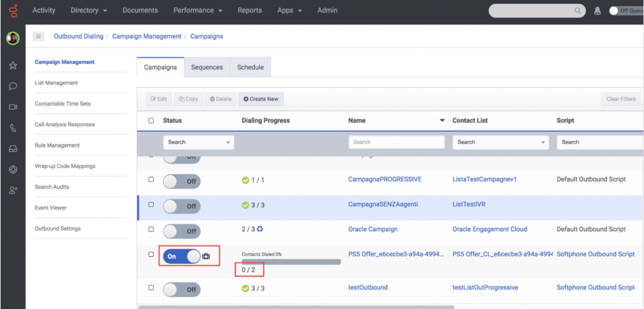This screenshot has height=309, width=644.
Task: Click green check icon in CampagnaPROGRESSIVE row
Action: 245,180
